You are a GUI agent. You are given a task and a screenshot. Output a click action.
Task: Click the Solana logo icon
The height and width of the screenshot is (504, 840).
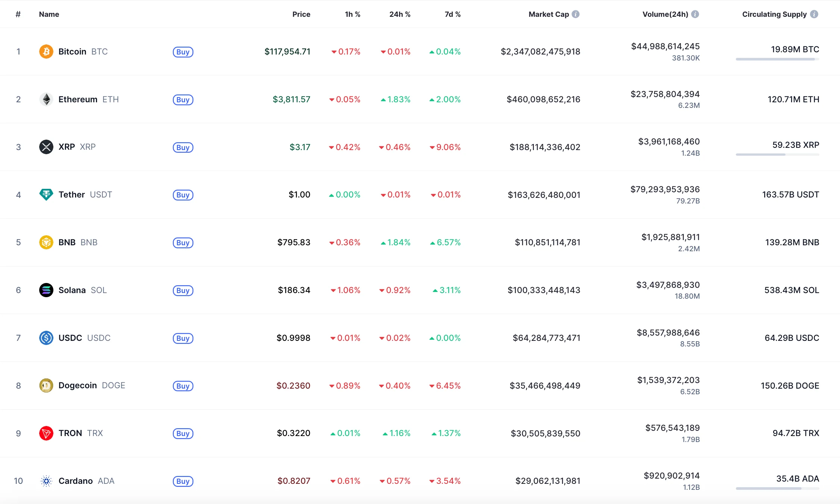46,290
